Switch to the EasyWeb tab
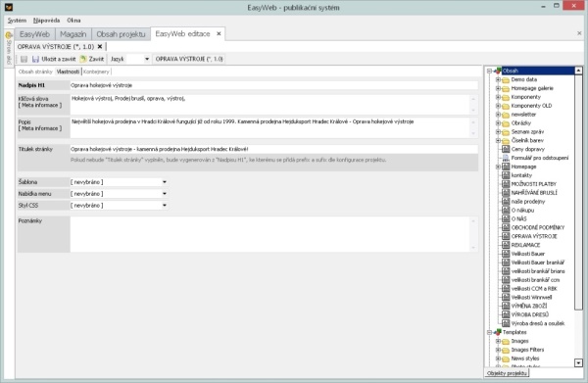The height and width of the screenshot is (383, 588). tap(34, 34)
